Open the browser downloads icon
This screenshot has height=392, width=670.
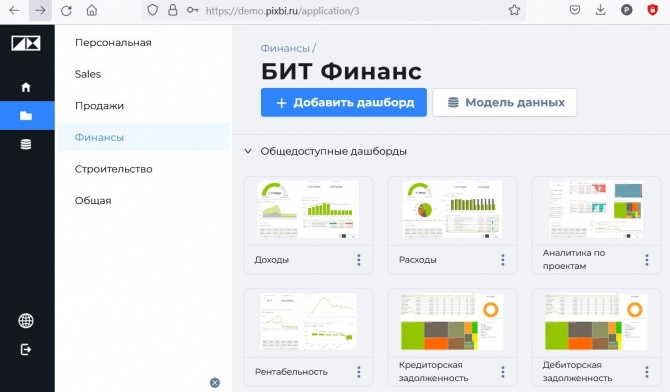pos(600,10)
